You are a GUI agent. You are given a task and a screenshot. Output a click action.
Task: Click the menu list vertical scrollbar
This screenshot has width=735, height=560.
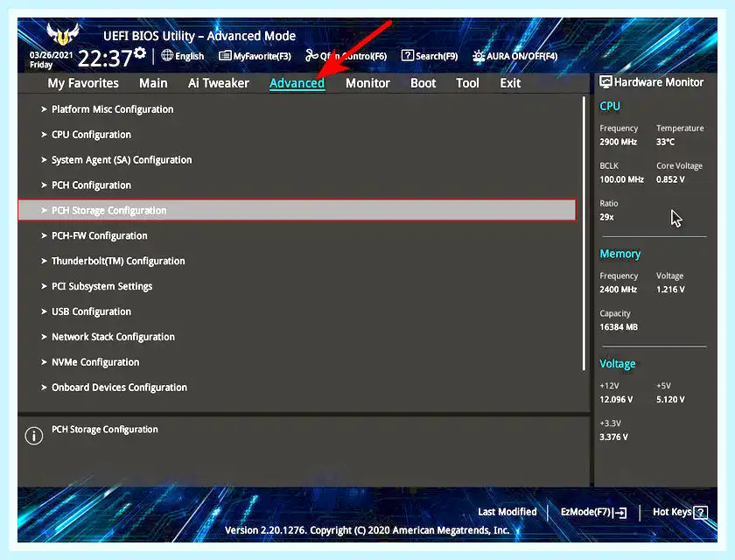[584, 234]
